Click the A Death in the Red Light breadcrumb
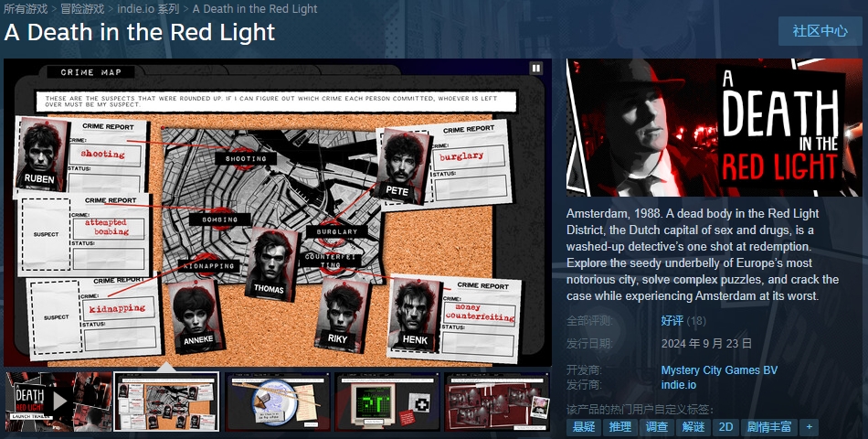868x439 pixels. point(255,9)
